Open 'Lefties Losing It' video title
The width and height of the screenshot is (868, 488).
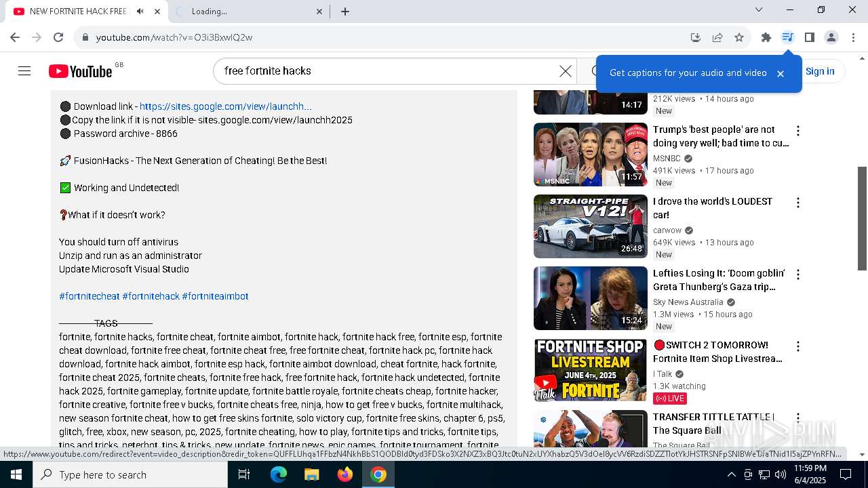[719, 280]
